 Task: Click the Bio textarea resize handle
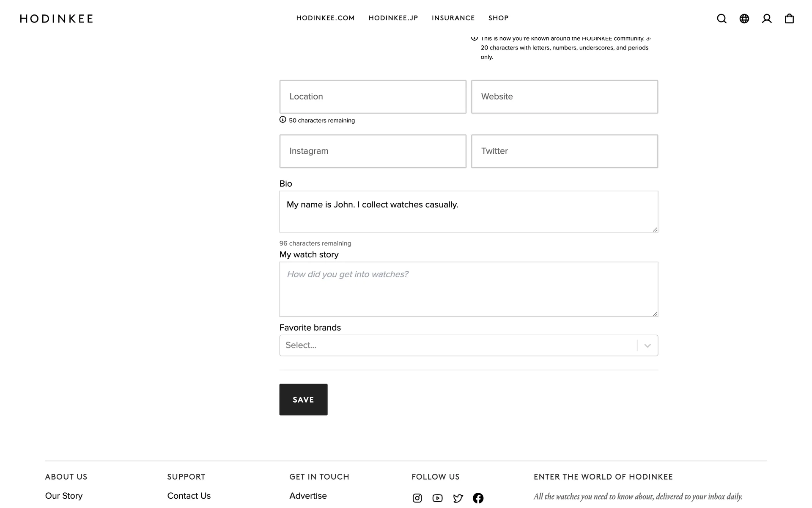(655, 229)
